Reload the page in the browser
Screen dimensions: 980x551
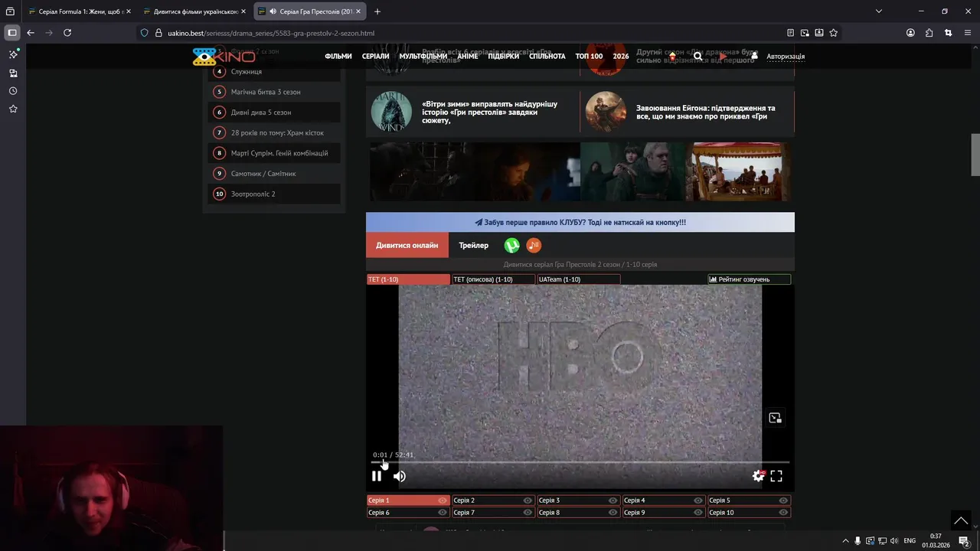67,33
